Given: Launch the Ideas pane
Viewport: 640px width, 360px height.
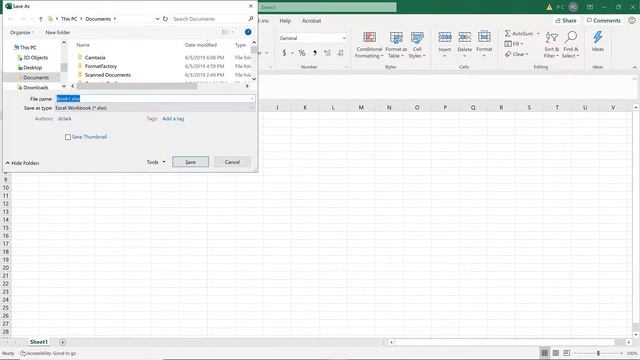Looking at the screenshot, I should tap(598, 41).
